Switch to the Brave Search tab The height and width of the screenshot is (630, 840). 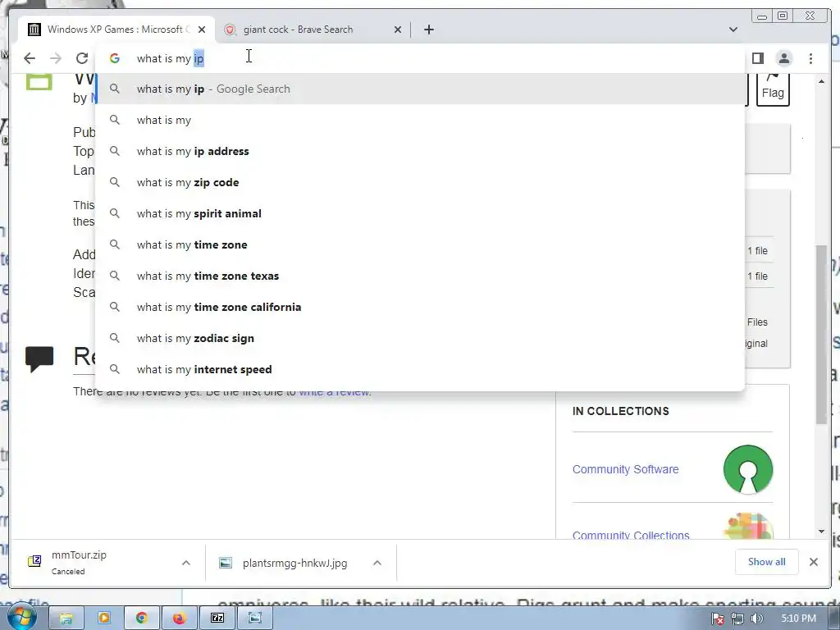(x=313, y=30)
